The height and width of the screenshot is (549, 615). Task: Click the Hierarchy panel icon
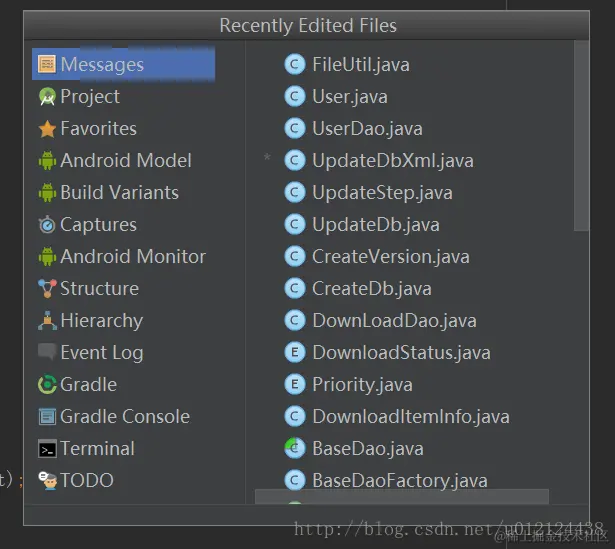click(x=47, y=320)
